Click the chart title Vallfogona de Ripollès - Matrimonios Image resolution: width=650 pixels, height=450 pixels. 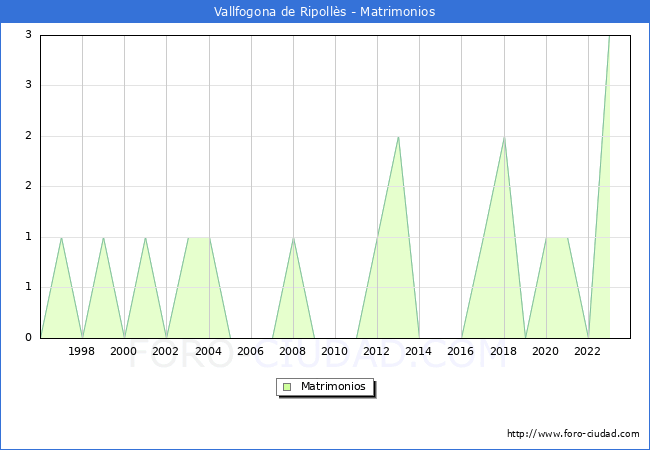(x=325, y=12)
